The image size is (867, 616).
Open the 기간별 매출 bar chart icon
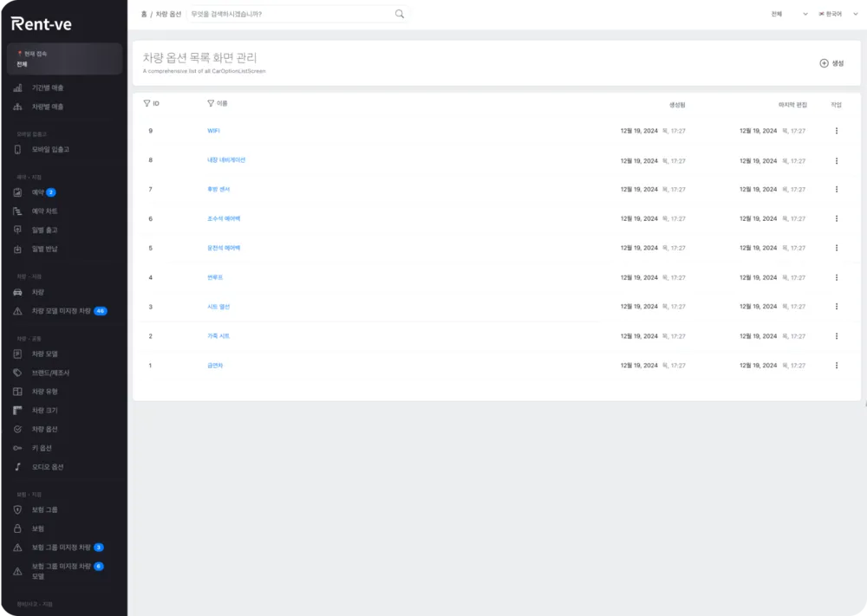pyautogui.click(x=17, y=88)
